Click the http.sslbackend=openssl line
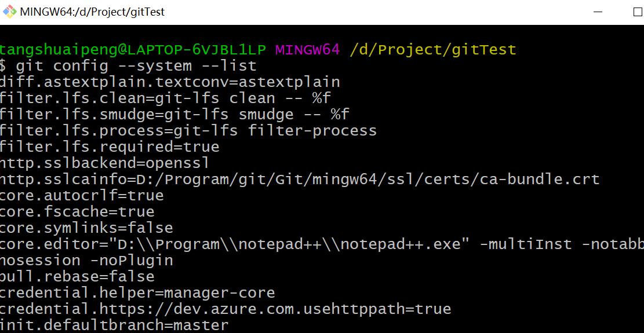This screenshot has width=644, height=333. [x=105, y=163]
